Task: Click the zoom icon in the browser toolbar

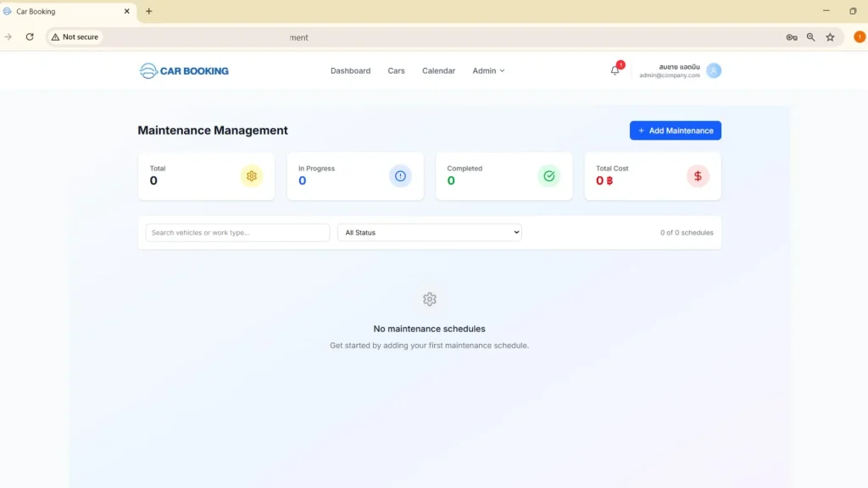Action: click(810, 37)
